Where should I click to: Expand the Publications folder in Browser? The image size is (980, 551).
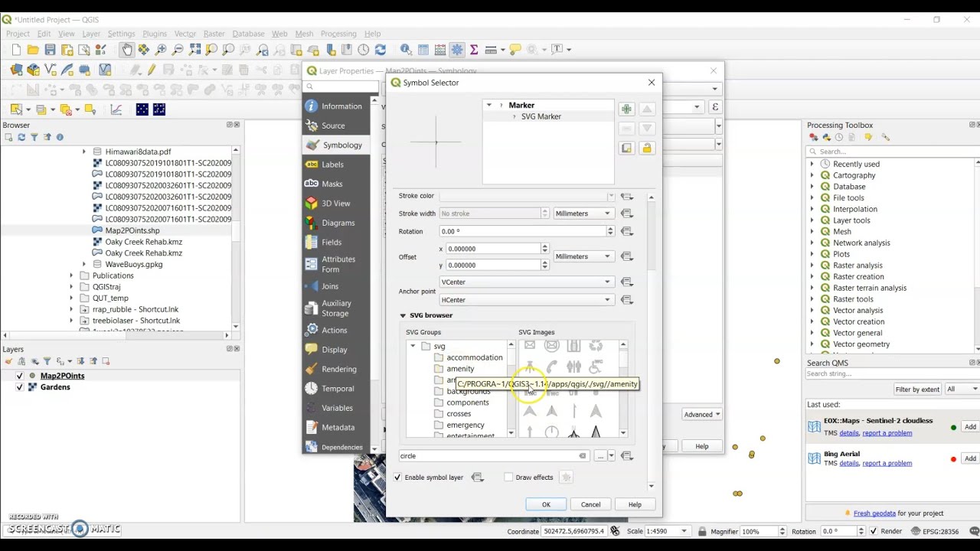pos(72,275)
